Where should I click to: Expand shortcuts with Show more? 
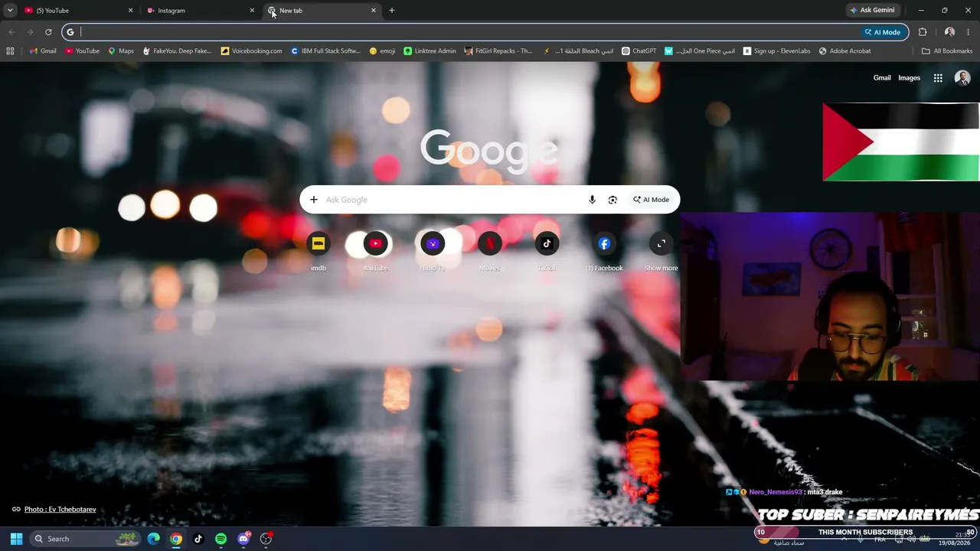click(661, 251)
